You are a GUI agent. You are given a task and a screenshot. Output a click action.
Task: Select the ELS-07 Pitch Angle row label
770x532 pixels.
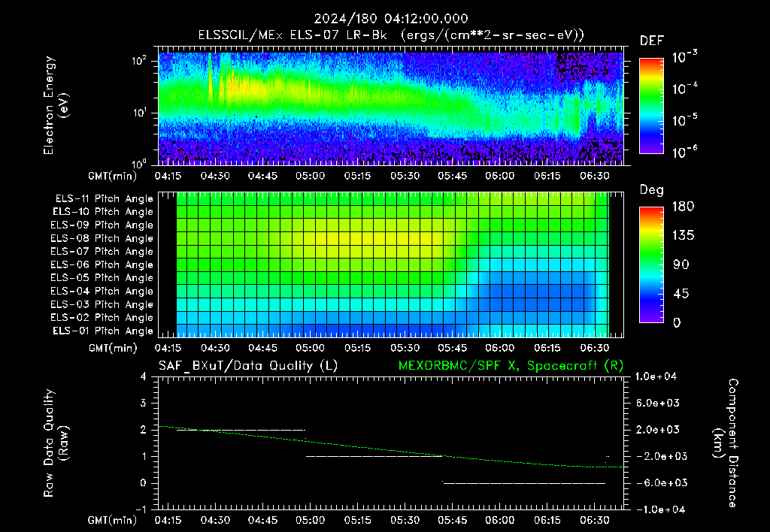pos(102,251)
